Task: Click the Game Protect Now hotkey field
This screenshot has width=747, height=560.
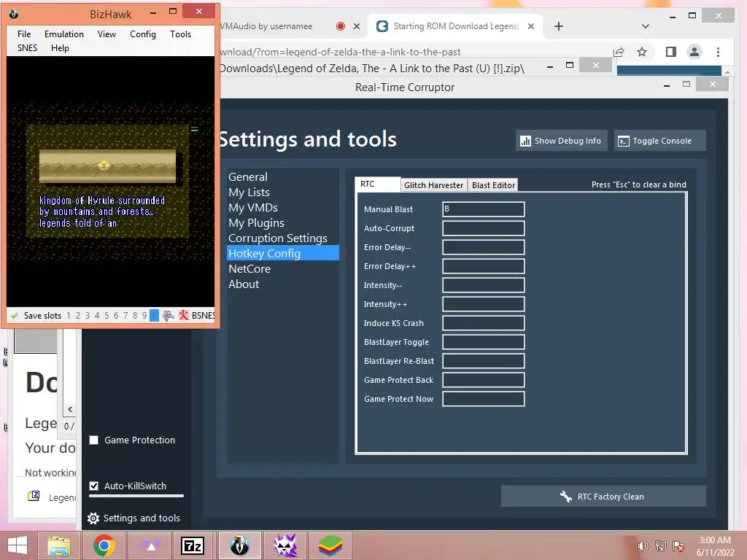Action: pyautogui.click(x=484, y=399)
